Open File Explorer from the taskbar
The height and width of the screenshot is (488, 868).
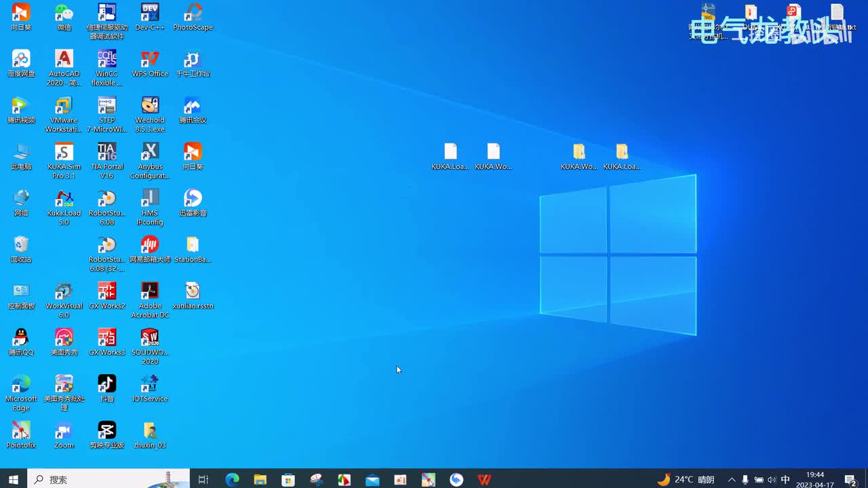(260, 479)
